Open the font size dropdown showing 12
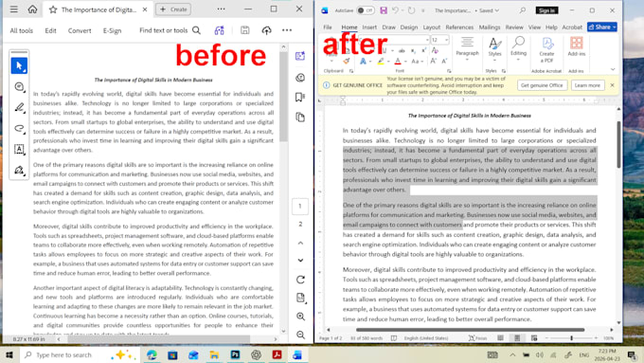This screenshot has width=644, height=363. pos(446,40)
